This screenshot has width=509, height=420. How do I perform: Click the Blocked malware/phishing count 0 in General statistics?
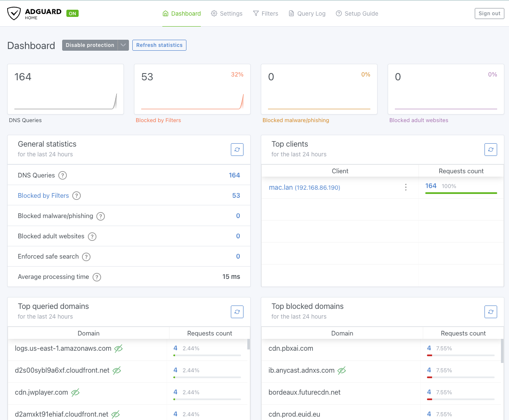click(238, 216)
